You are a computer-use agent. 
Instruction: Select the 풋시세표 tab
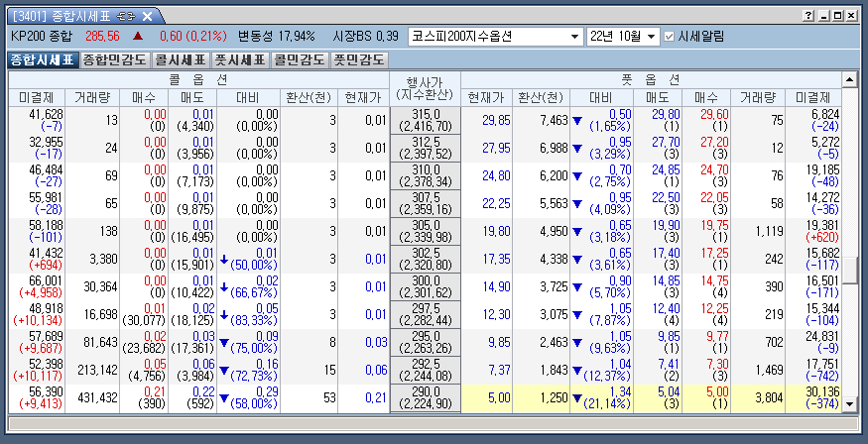point(241,59)
